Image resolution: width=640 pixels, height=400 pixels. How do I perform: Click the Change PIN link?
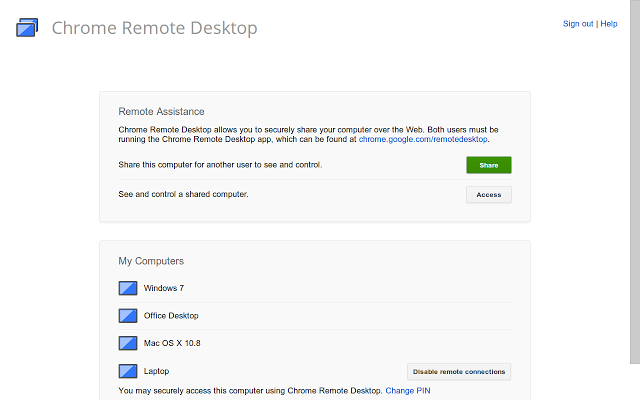coord(407,390)
